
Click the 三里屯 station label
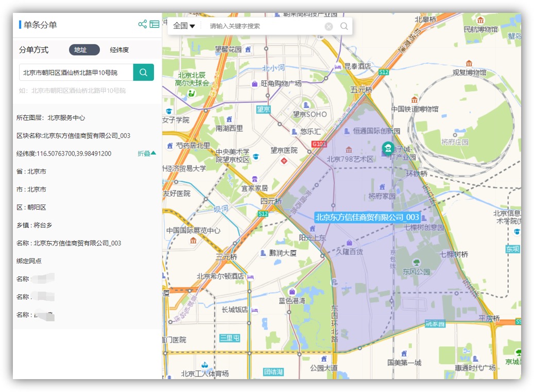tap(230, 338)
